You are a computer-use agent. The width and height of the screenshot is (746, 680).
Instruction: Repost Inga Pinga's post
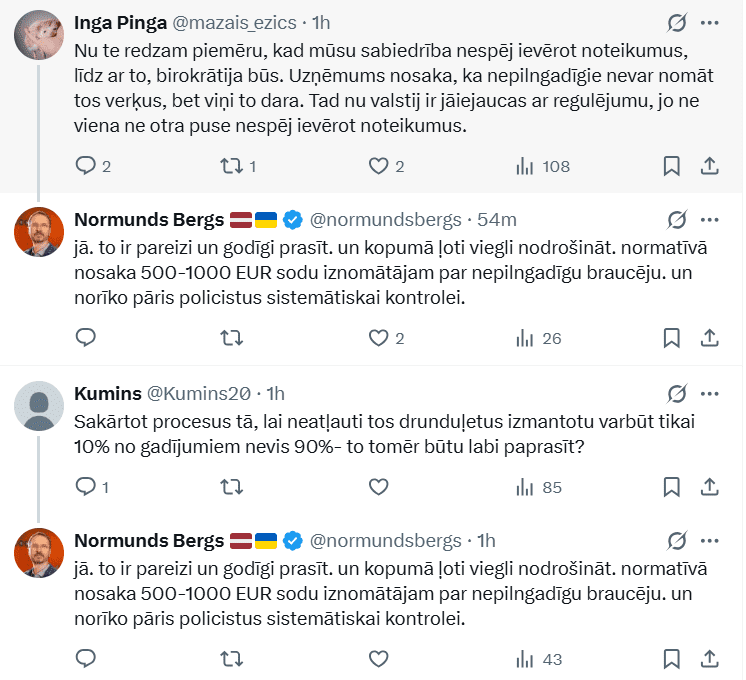[231, 166]
